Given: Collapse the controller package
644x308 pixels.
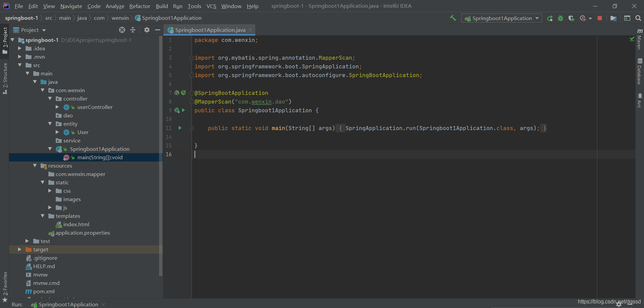Looking at the screenshot, I should pyautogui.click(x=50, y=99).
